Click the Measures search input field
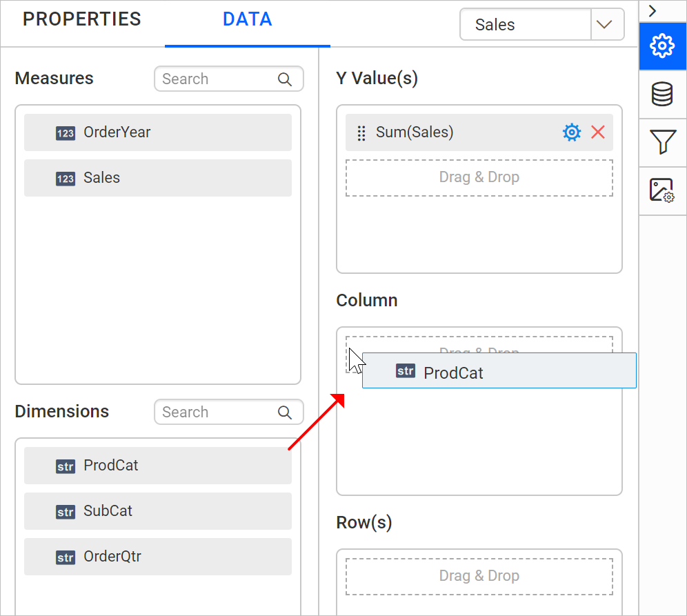 229,79
